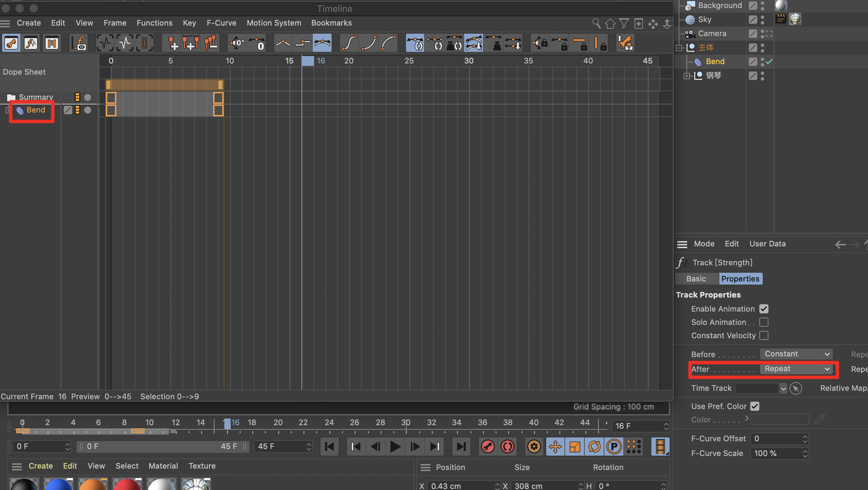
Task: Expand the Bend track in Dope Sheet
Action: point(7,110)
